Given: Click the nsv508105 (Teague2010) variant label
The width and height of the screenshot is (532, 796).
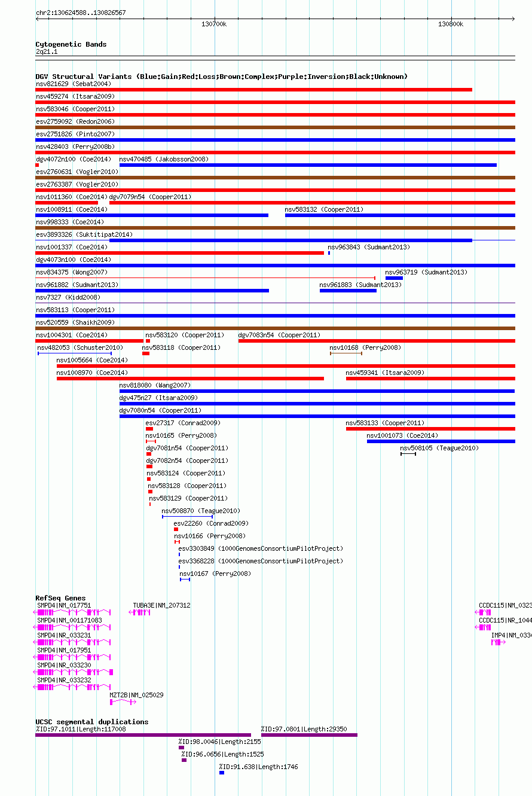Looking at the screenshot, I should tap(439, 448).
